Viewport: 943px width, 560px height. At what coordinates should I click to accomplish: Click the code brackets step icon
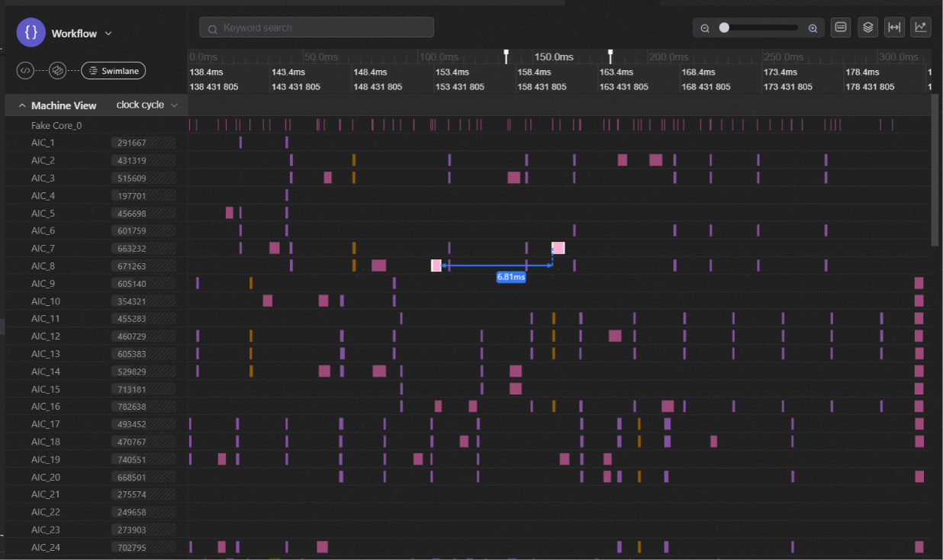tap(25, 71)
